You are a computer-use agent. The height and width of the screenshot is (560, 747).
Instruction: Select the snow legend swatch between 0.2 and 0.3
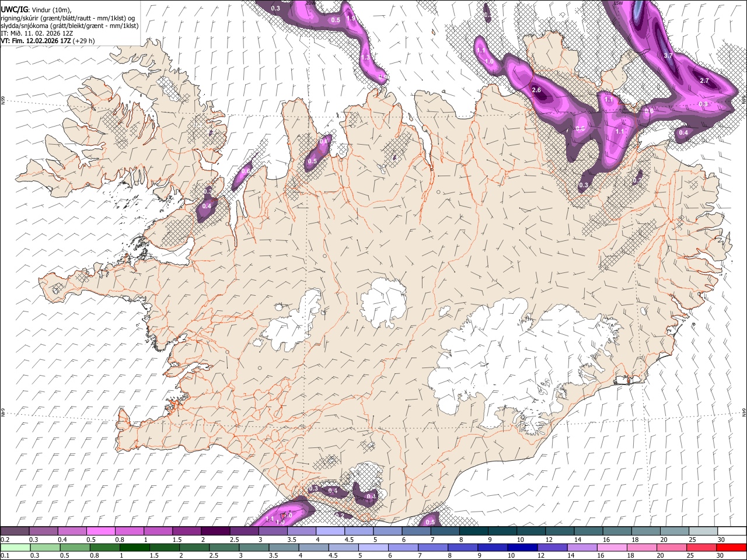(x=15, y=531)
